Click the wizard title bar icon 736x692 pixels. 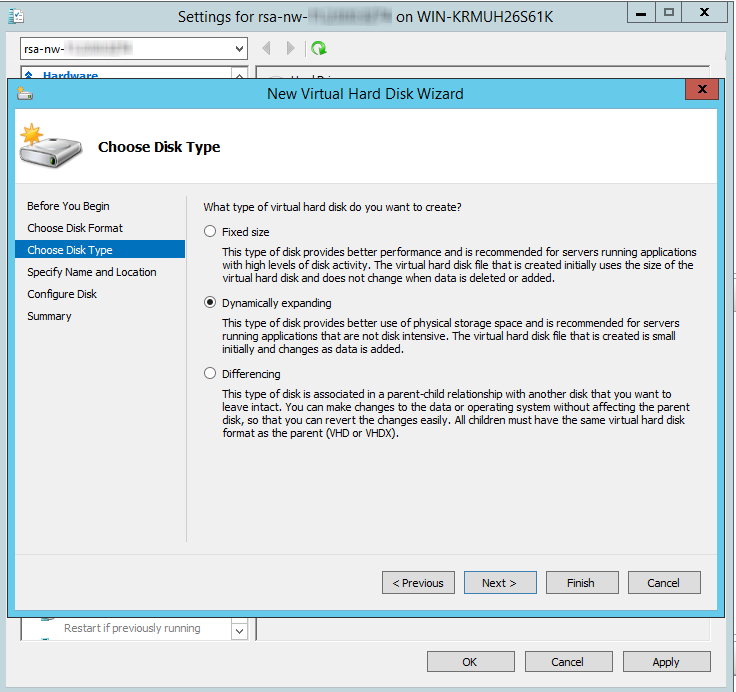tap(25, 94)
